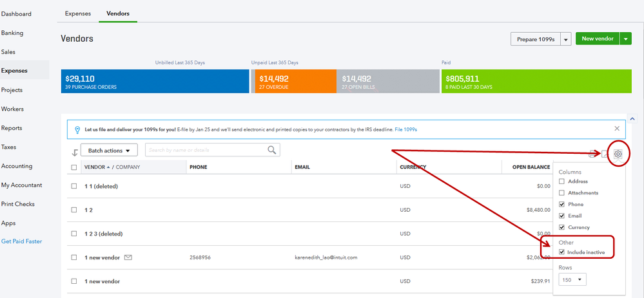
Task: Expand the Prepare 1099s arrow dropdown
Action: coord(566,39)
